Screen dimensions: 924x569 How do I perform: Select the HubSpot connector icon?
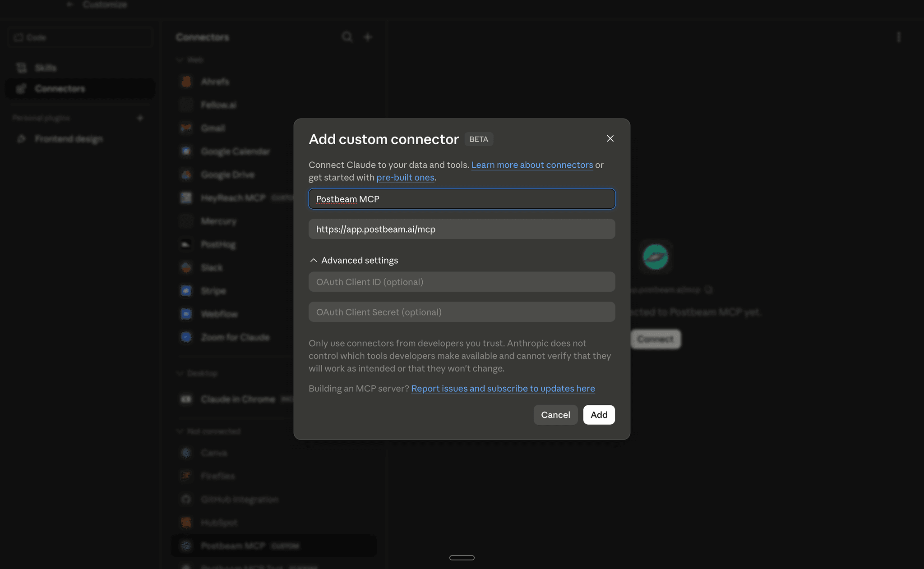[186, 523]
